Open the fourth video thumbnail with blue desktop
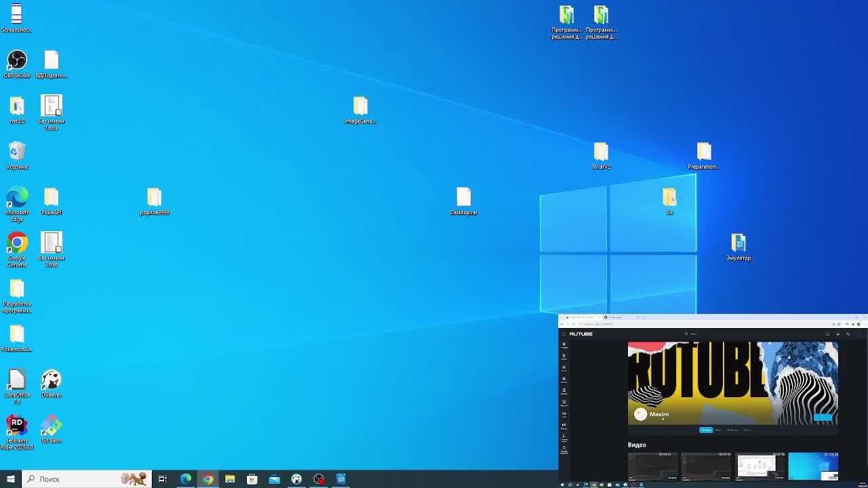 tap(813, 466)
